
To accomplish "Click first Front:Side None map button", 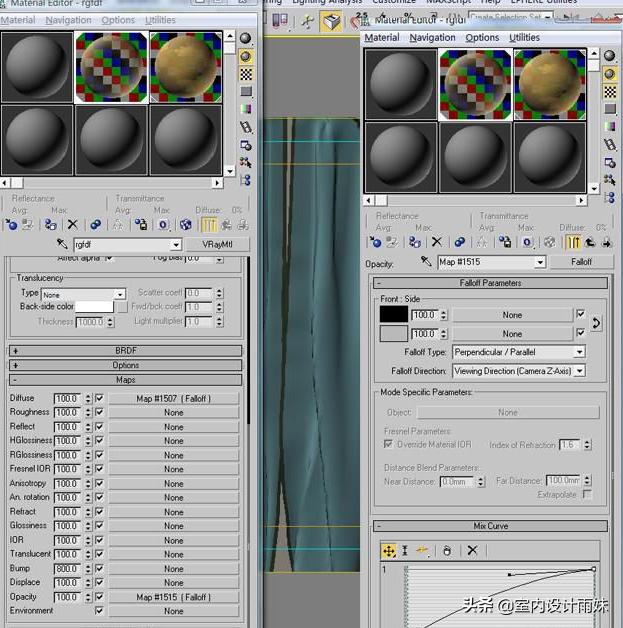I will point(512,315).
